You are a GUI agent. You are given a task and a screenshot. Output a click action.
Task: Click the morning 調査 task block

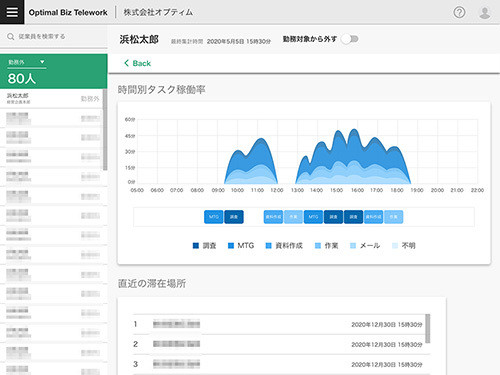[234, 217]
